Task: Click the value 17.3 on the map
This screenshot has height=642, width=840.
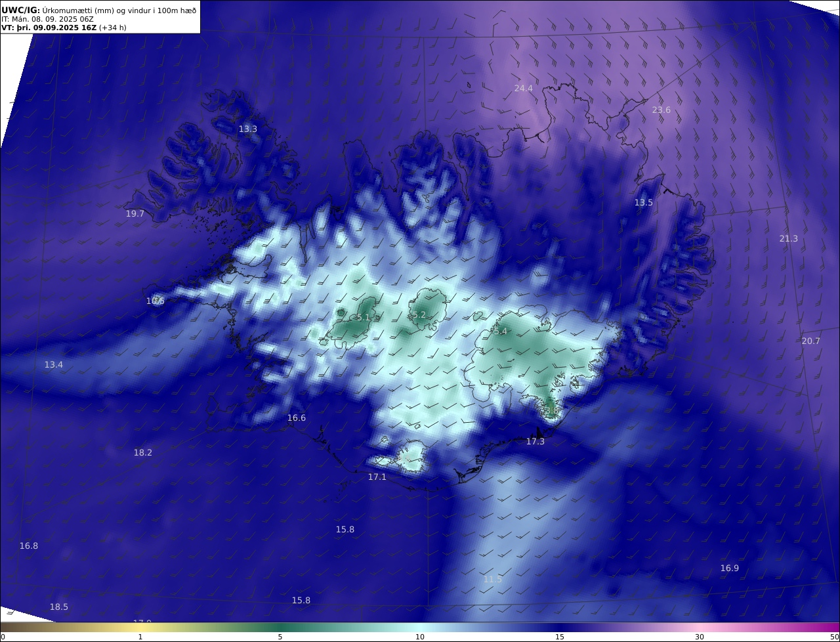Action: (535, 442)
